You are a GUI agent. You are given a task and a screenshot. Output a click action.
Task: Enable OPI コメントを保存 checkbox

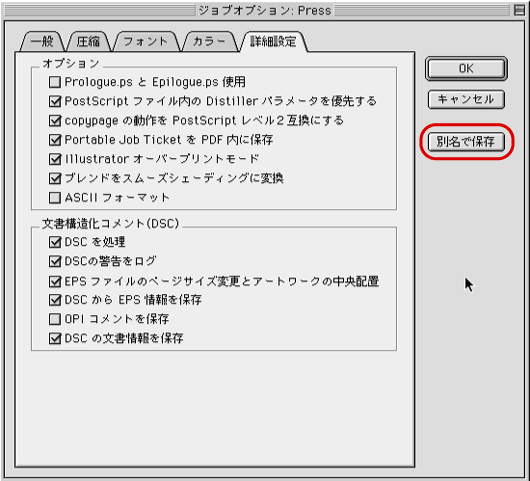[55, 319]
